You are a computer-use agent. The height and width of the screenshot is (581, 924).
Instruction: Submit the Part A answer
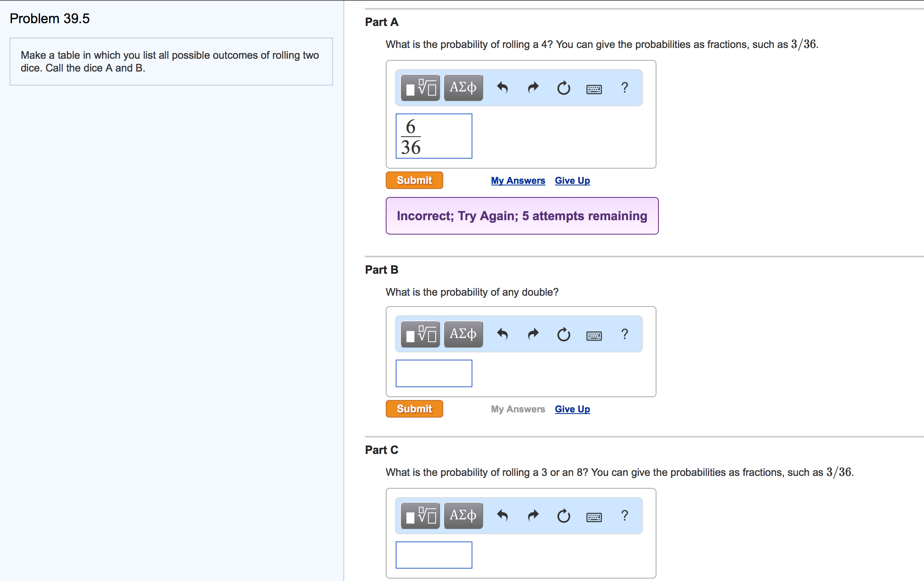click(x=414, y=180)
